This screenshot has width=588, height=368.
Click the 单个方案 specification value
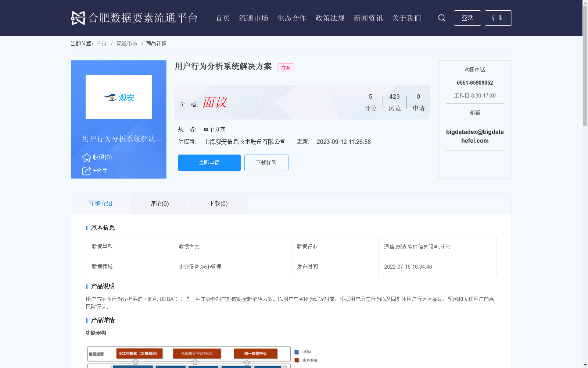pyautogui.click(x=215, y=129)
